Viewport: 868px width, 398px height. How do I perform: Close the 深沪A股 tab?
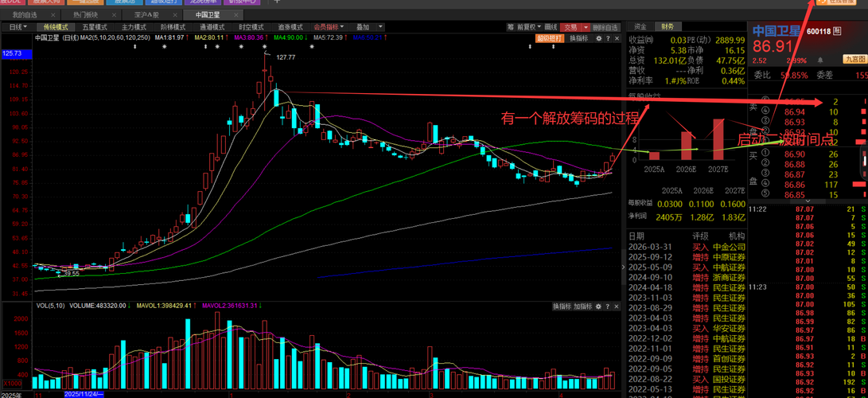tap(174, 14)
